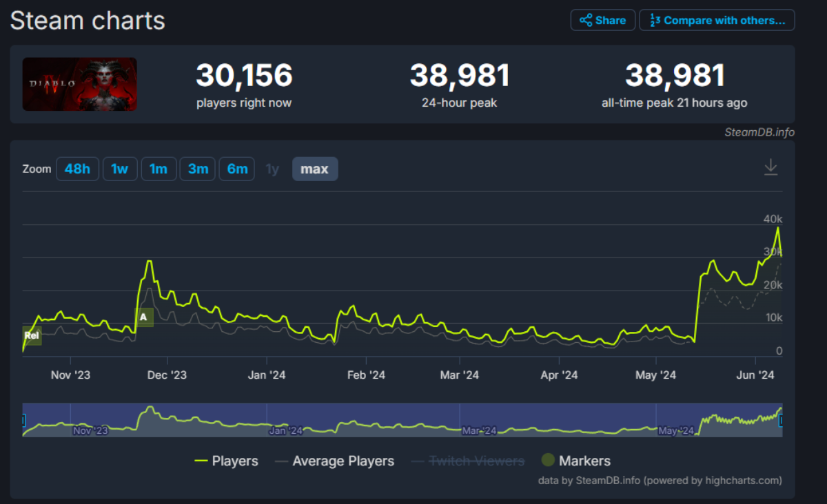Click the Apr '24 axis label
This screenshot has width=827, height=504.
559,375
